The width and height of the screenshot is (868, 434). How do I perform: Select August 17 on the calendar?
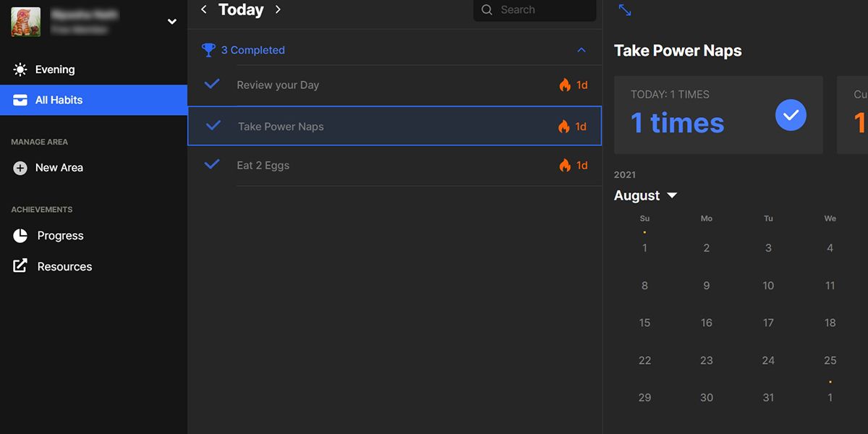[768, 323]
